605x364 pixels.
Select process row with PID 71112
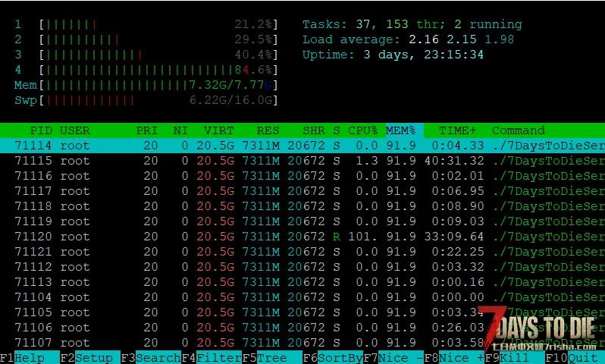[x=302, y=267]
